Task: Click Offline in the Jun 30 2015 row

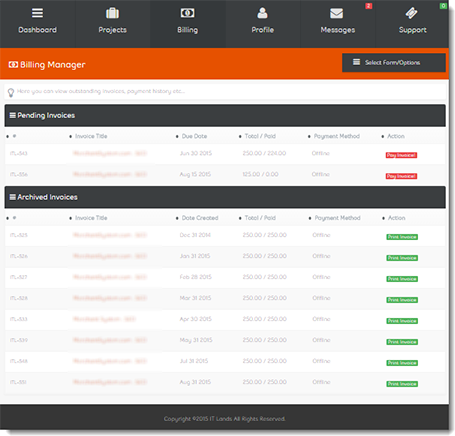Action: point(321,153)
